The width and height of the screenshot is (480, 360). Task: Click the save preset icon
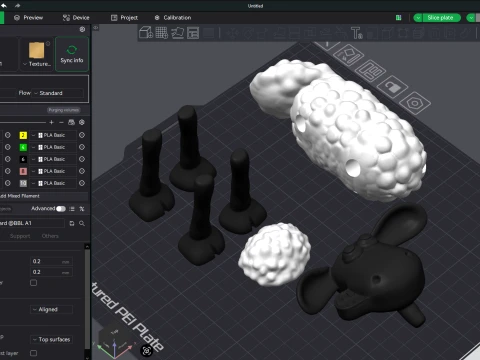[72, 223]
